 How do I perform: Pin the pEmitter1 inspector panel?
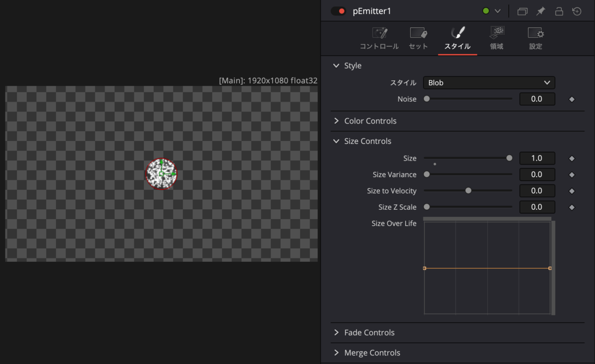[540, 11]
